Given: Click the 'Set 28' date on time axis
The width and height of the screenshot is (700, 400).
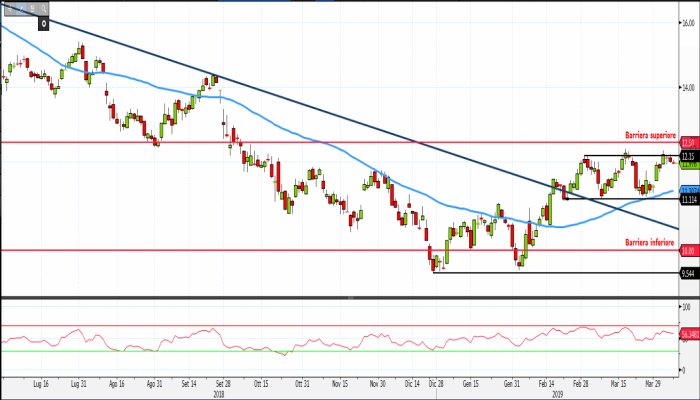Looking at the screenshot, I should [223, 383].
